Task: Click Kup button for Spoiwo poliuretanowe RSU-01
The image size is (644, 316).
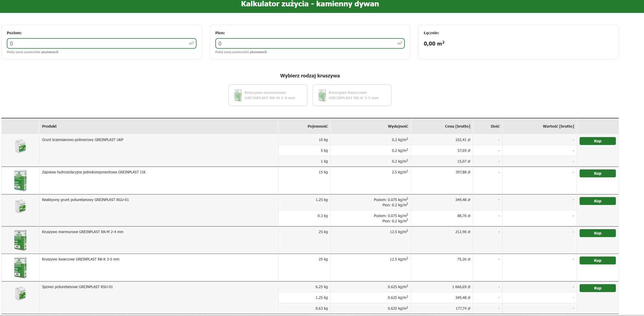Action: 597,288
